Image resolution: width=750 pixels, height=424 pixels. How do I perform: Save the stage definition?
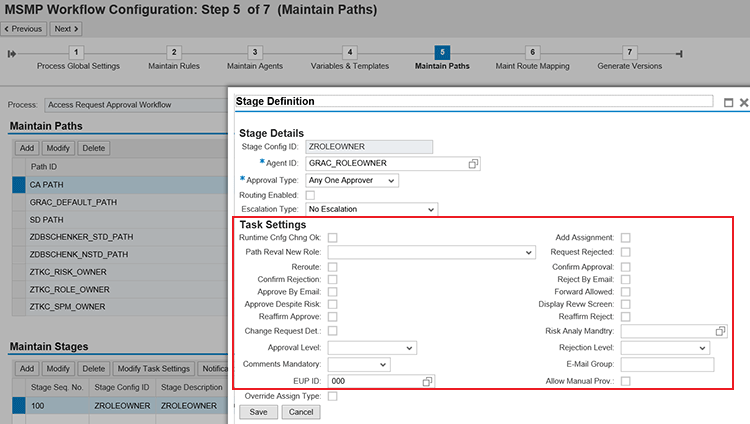pos(258,411)
